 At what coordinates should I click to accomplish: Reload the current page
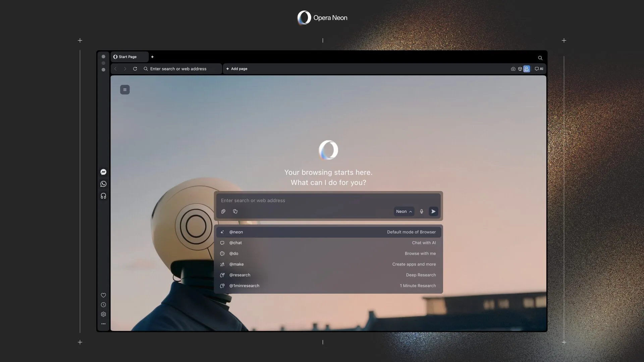tap(135, 69)
